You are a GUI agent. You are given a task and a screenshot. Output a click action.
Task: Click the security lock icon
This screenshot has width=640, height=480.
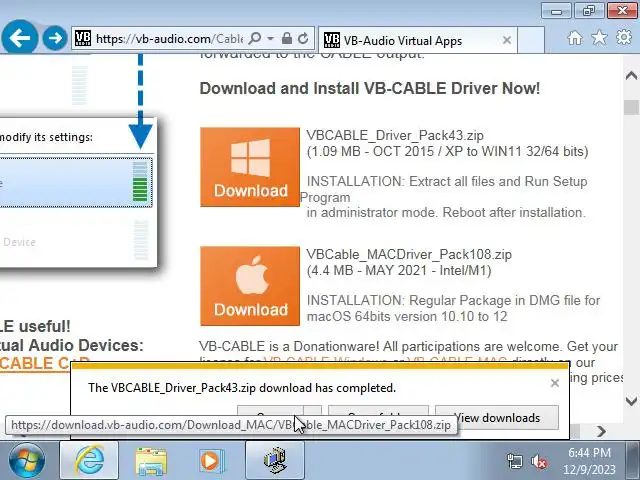287,38
